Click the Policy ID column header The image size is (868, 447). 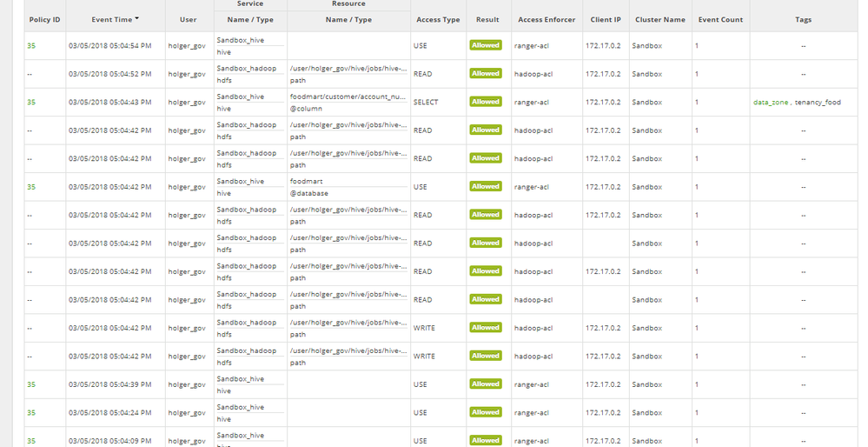click(x=45, y=19)
